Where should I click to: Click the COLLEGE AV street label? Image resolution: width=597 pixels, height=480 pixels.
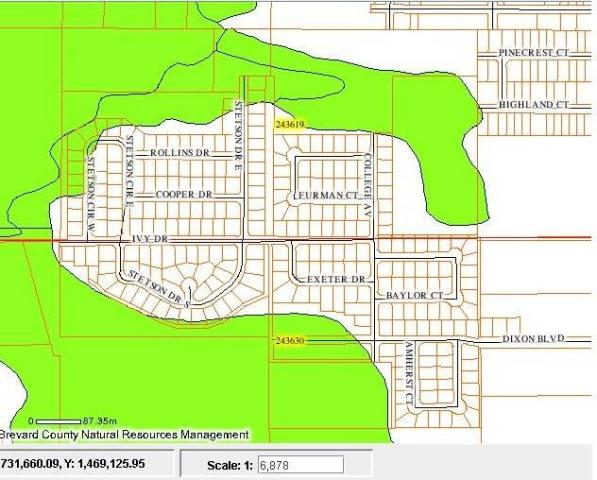pyautogui.click(x=367, y=186)
